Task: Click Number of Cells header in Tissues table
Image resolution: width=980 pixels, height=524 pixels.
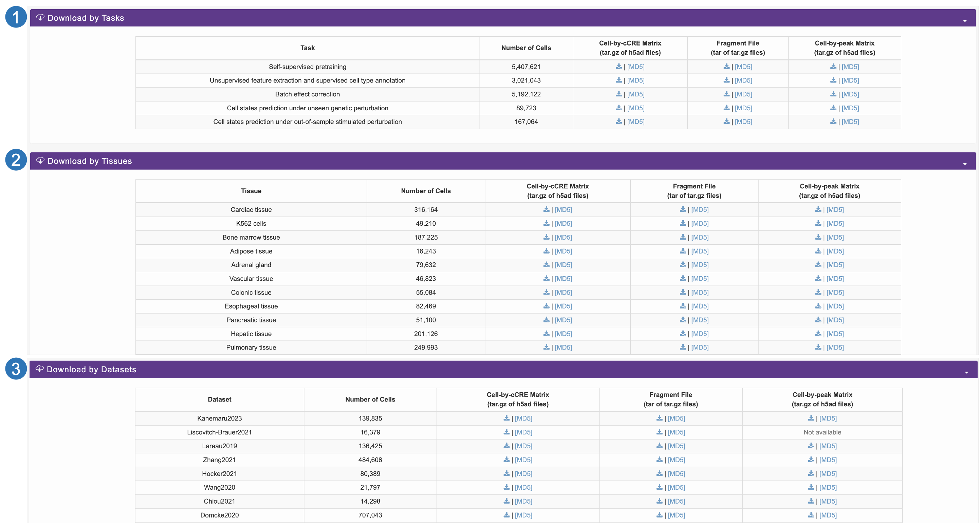Action: coord(425,191)
